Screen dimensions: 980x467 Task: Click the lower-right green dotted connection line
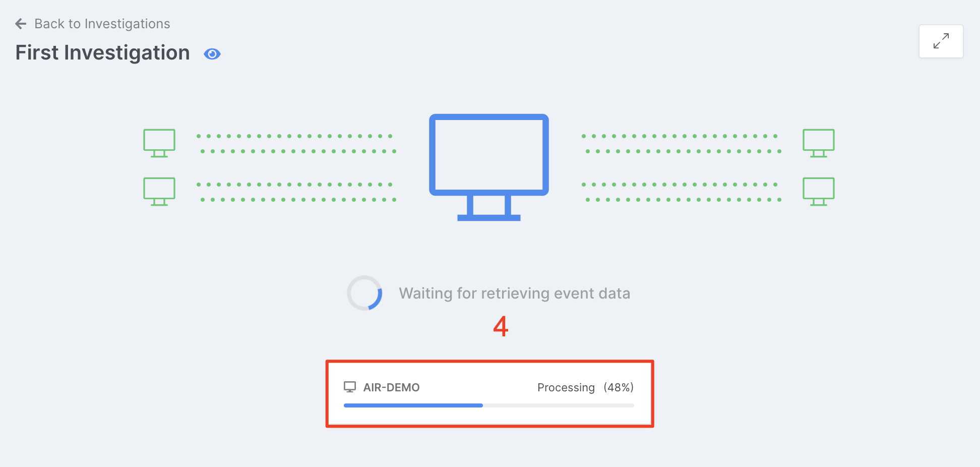click(x=682, y=192)
